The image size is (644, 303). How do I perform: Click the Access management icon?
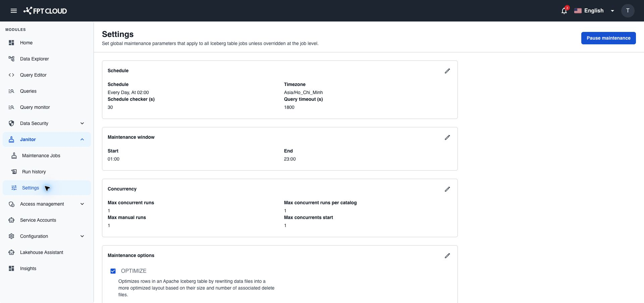click(x=11, y=204)
